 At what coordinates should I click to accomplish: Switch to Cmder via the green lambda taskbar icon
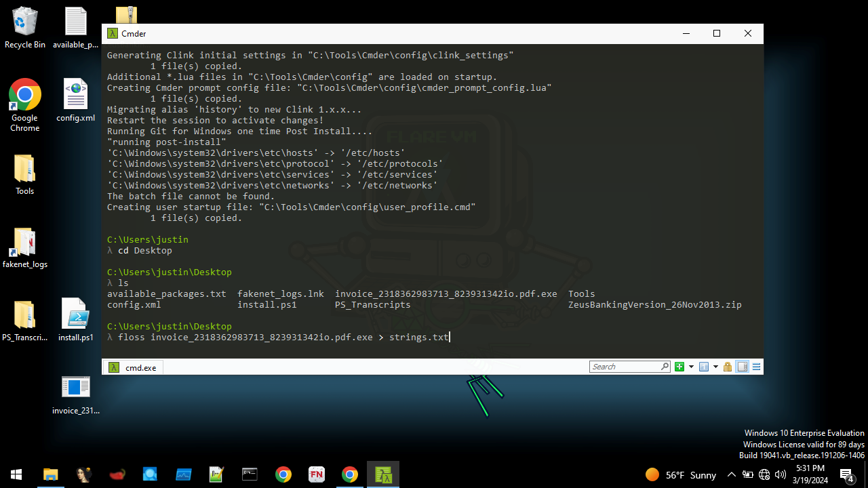click(x=383, y=474)
